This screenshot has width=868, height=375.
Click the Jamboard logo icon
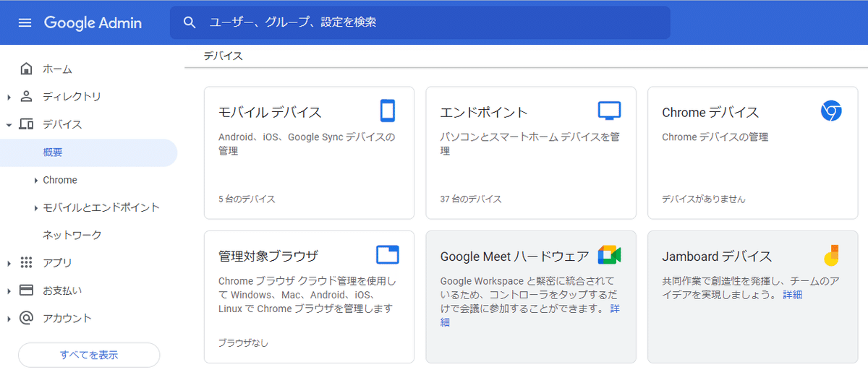(x=831, y=255)
